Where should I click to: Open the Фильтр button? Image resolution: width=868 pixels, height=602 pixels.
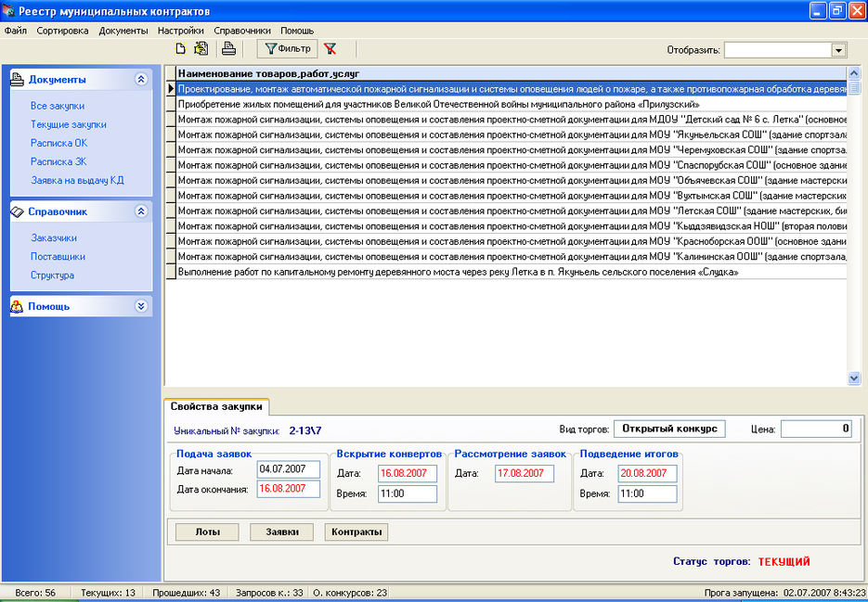point(287,48)
